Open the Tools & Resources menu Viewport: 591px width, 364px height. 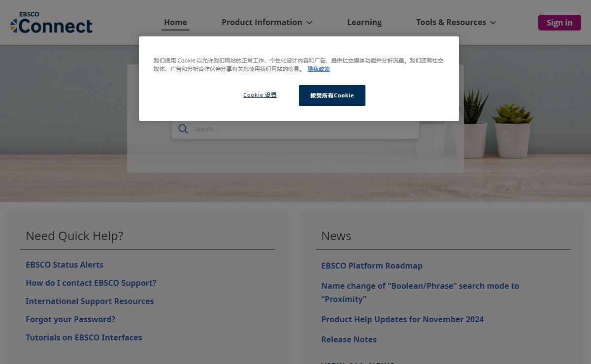pyautogui.click(x=456, y=22)
